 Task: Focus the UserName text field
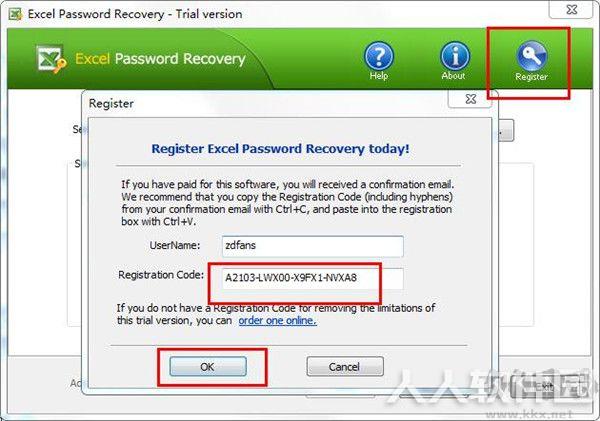point(312,246)
